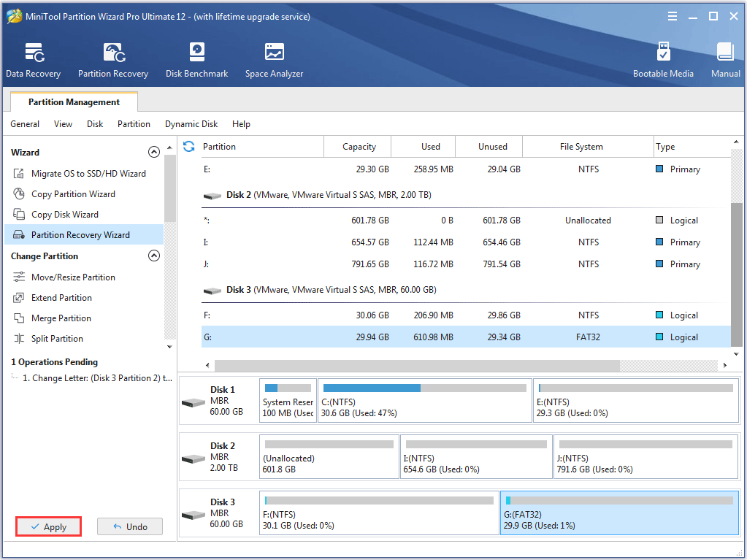Select Unallocated 601.8 GB block on Disk 2

329,456
